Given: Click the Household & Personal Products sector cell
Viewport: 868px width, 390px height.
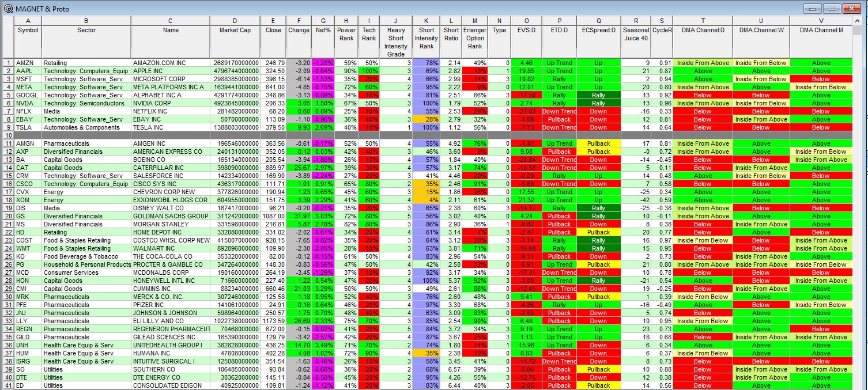Looking at the screenshot, I should [x=86, y=264].
